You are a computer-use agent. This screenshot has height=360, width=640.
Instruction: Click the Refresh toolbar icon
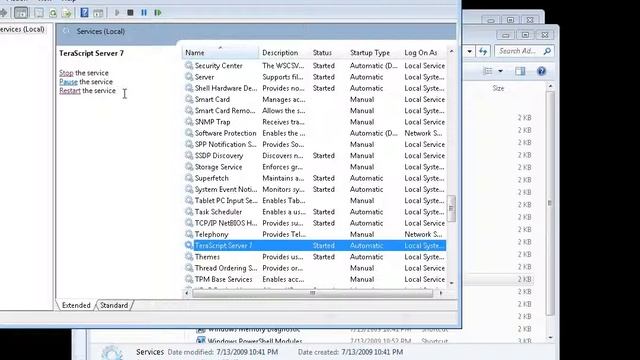(x=53, y=13)
